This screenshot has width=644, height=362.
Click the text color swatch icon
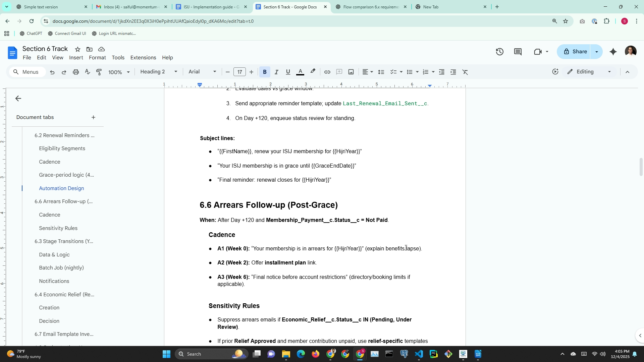click(x=300, y=72)
